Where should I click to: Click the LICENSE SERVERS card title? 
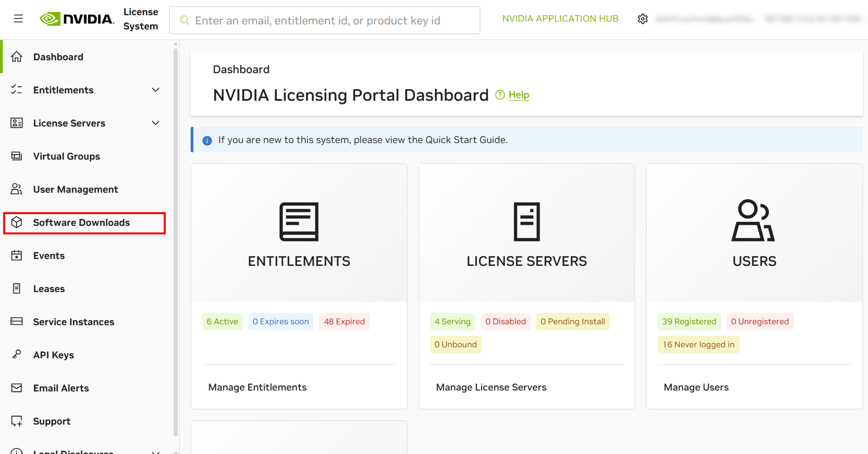527,261
